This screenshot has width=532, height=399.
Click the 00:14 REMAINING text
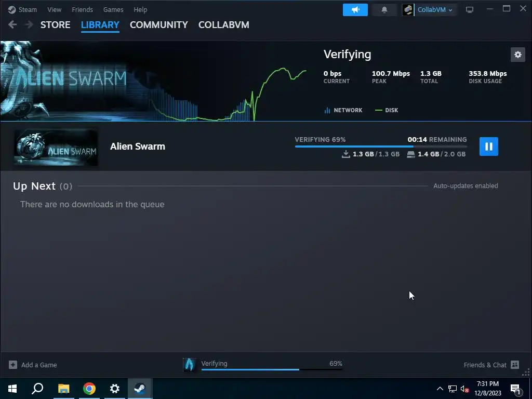point(437,139)
